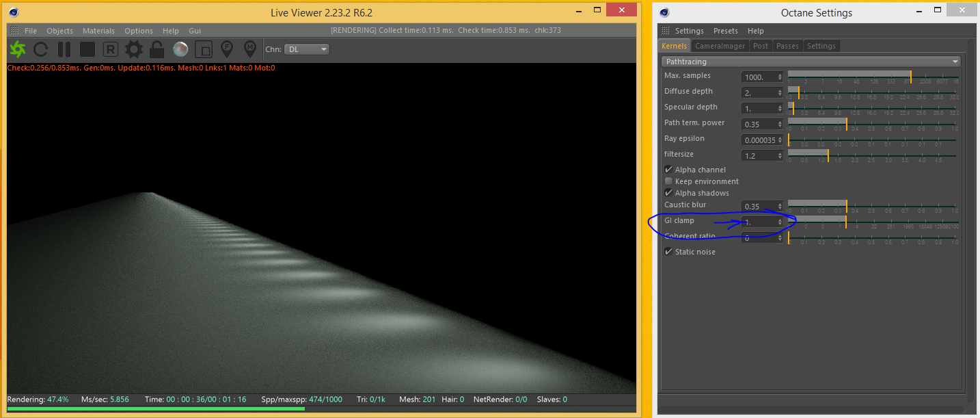This screenshot has height=418, width=980.
Task: Click the render progress bar
Action: click(321, 409)
